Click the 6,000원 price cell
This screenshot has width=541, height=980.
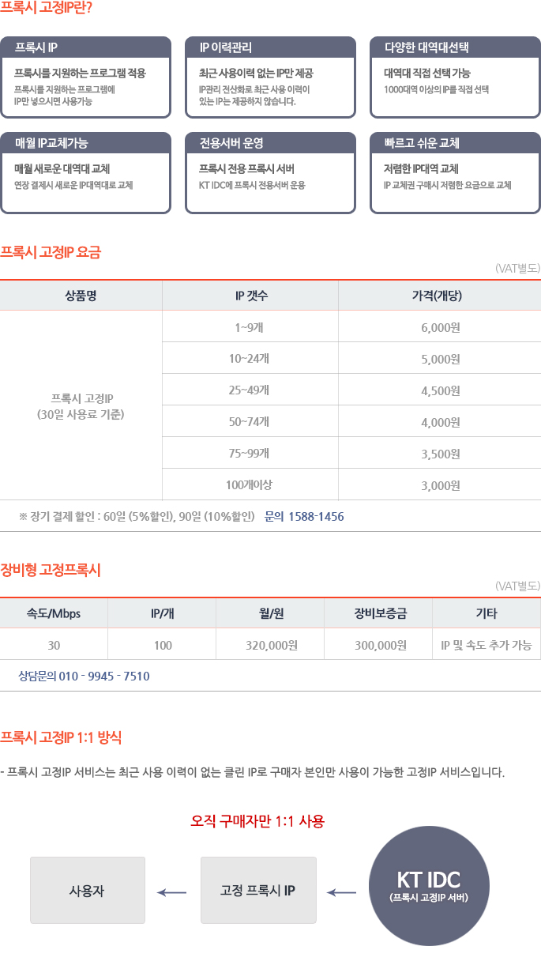[x=440, y=326]
